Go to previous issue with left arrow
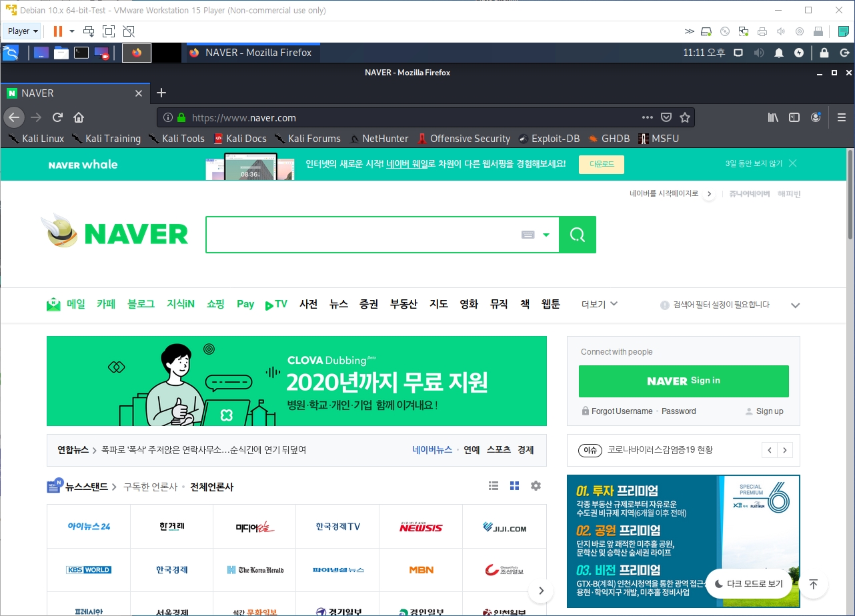 click(770, 450)
